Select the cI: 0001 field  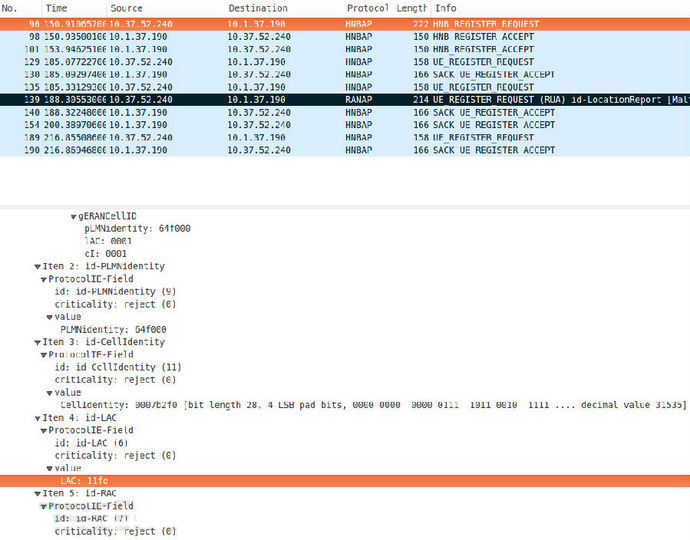[105, 254]
